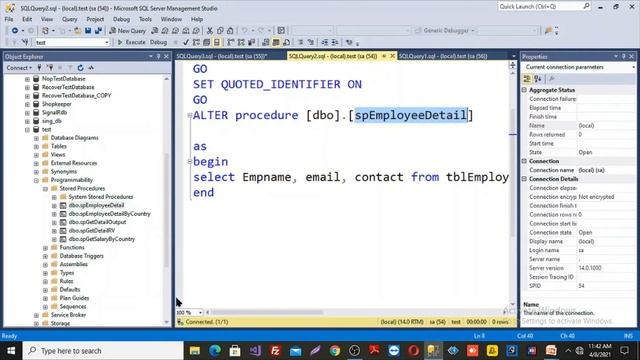Save the current query with the Save icon
Screen dimensions: 640x360
click(x=88, y=31)
